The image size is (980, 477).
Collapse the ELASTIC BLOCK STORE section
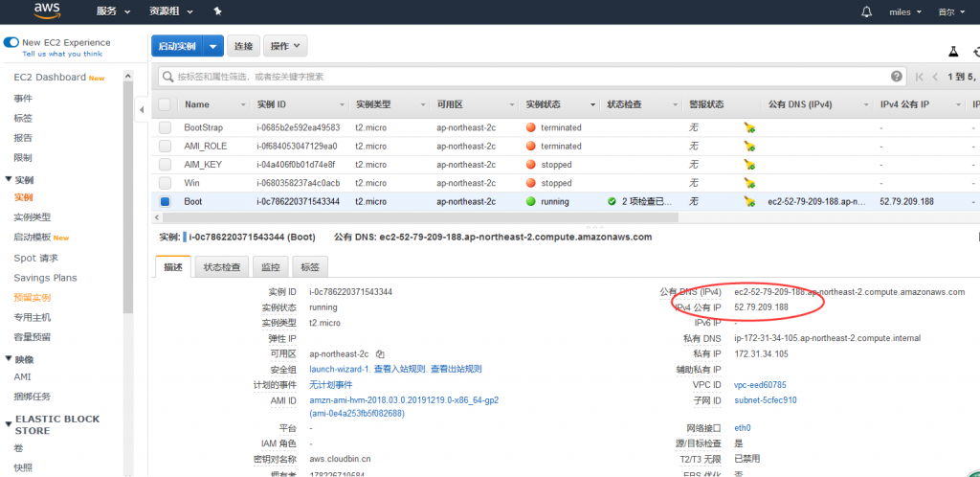click(8, 424)
